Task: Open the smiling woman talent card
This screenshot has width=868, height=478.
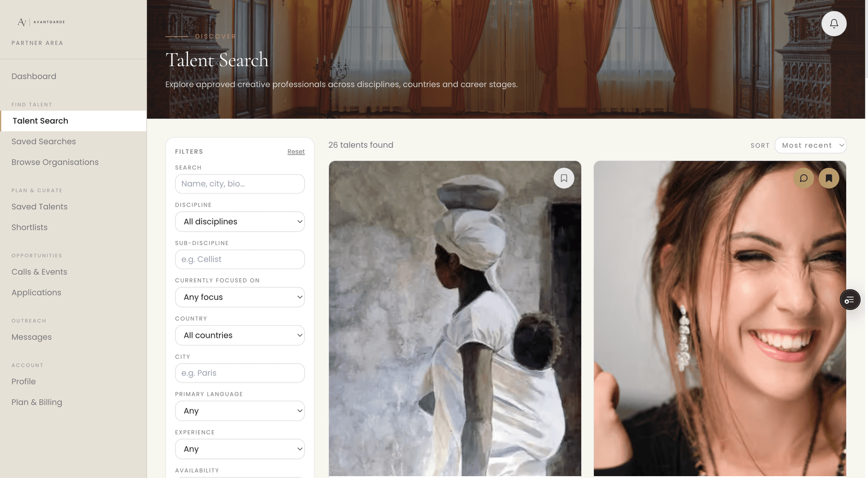Action: click(720, 318)
